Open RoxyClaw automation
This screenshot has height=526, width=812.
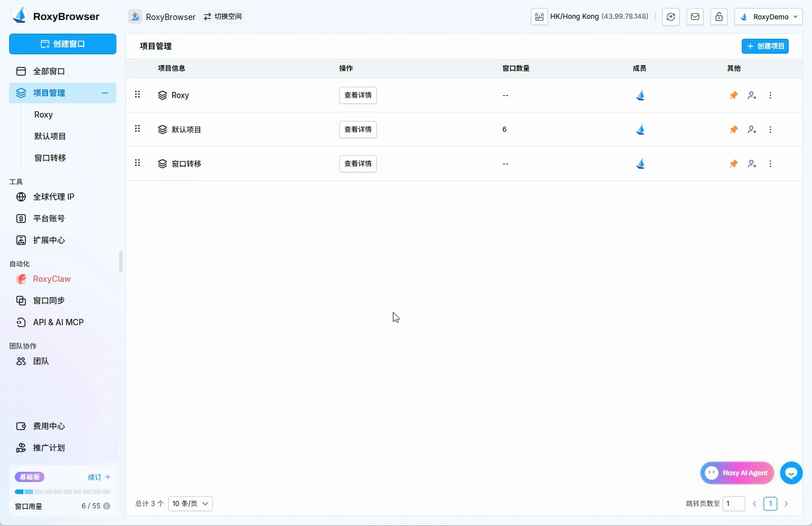(63, 279)
